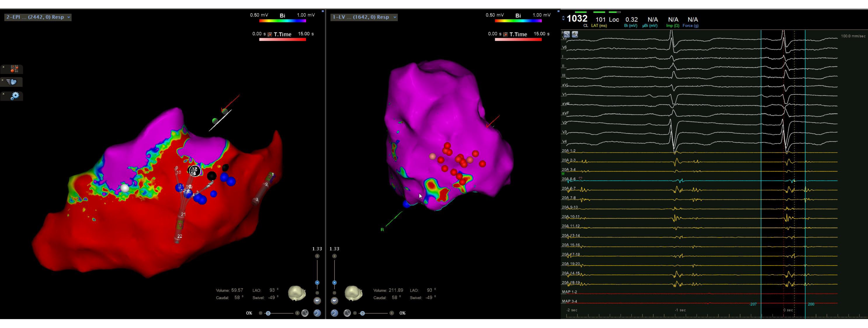This screenshot has height=328, width=868.
Task: Expand the 1-LV map selection dropdown
Action: (395, 17)
